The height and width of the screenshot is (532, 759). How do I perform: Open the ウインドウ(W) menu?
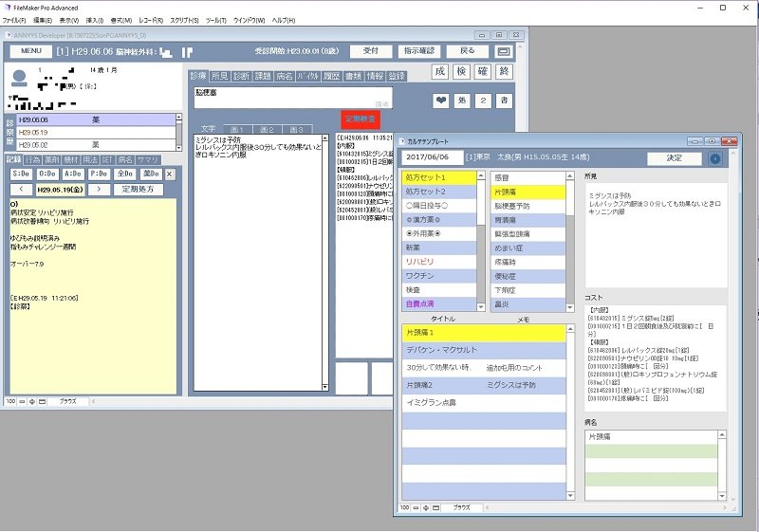pos(250,20)
